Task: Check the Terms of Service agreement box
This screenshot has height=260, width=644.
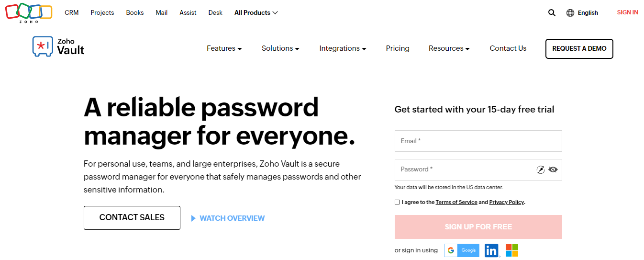Action: (397, 202)
